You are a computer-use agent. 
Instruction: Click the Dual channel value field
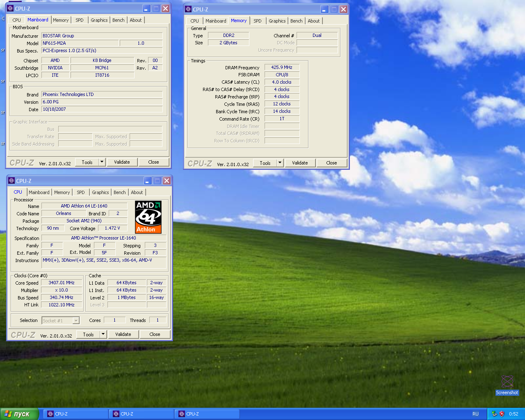[317, 35]
